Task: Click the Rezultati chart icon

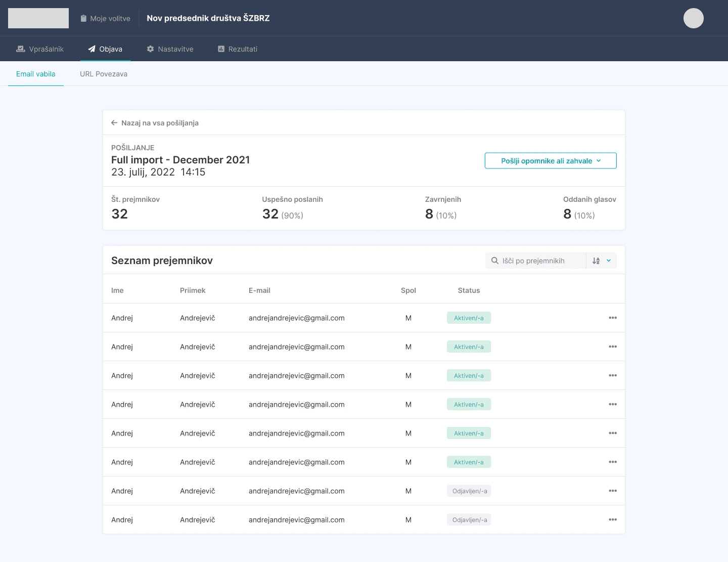Action: click(x=221, y=49)
